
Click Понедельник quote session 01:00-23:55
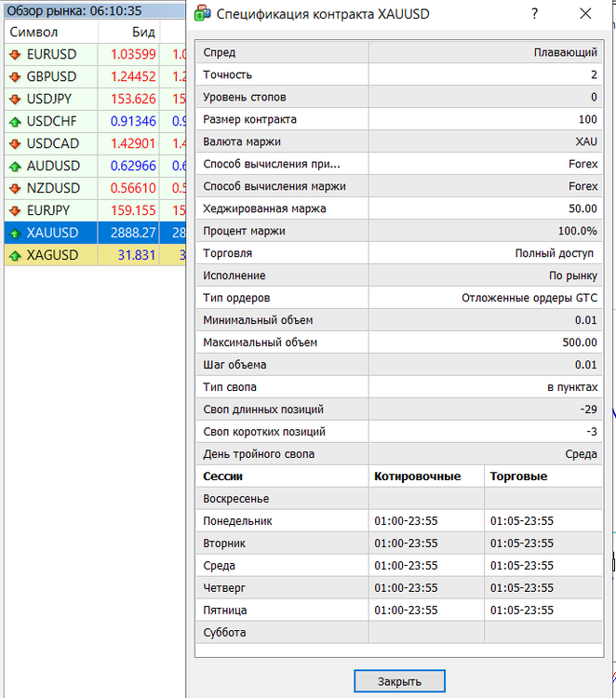click(406, 521)
